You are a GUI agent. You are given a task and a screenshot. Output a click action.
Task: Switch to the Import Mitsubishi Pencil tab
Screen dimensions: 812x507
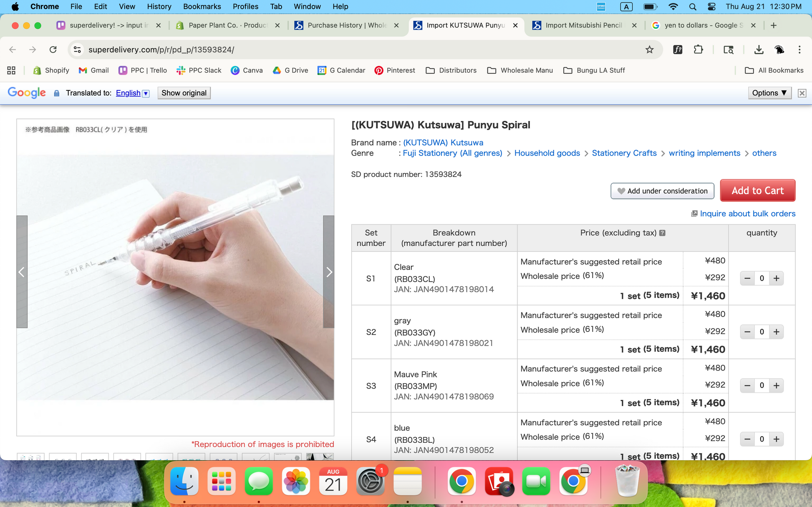[x=584, y=25]
